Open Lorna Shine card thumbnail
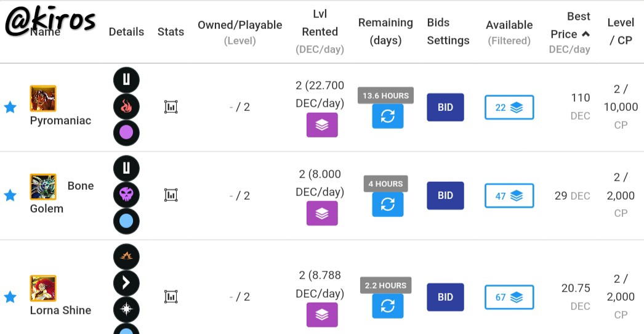The height and width of the screenshot is (334, 644). pos(43,288)
